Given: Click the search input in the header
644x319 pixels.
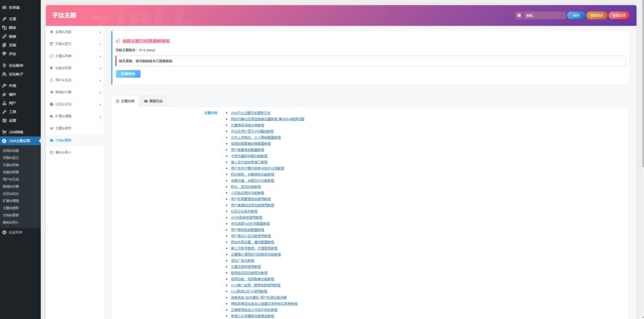Looking at the screenshot, I should pos(544,15).
